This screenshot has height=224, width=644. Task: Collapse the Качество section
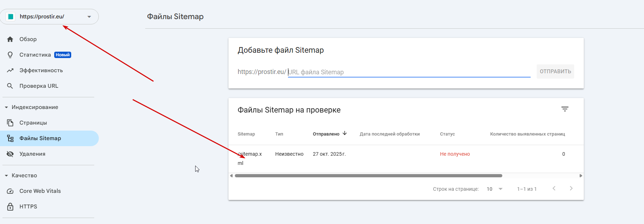tap(6, 176)
